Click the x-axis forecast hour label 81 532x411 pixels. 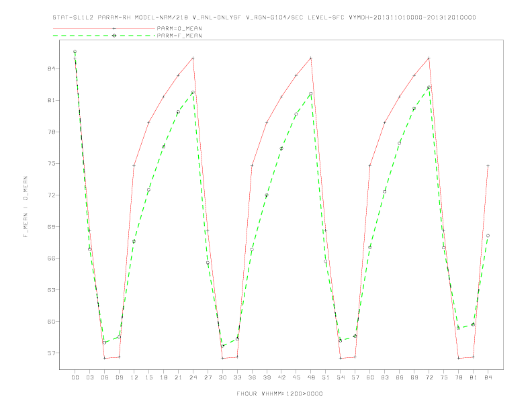click(x=474, y=377)
